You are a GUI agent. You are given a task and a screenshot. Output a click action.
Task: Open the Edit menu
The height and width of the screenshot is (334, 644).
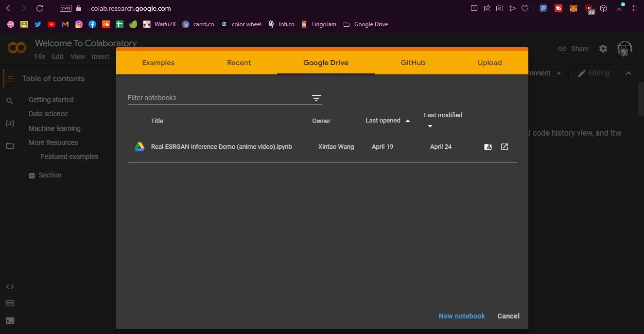point(58,56)
